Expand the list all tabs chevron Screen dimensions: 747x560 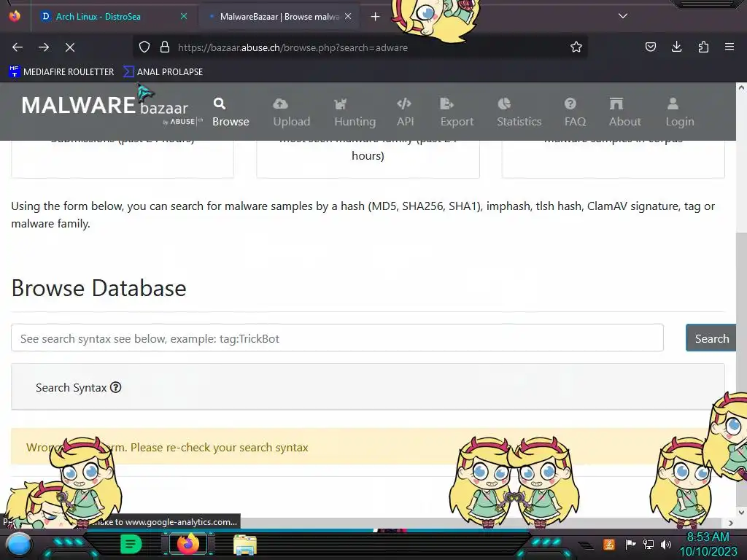[623, 16]
